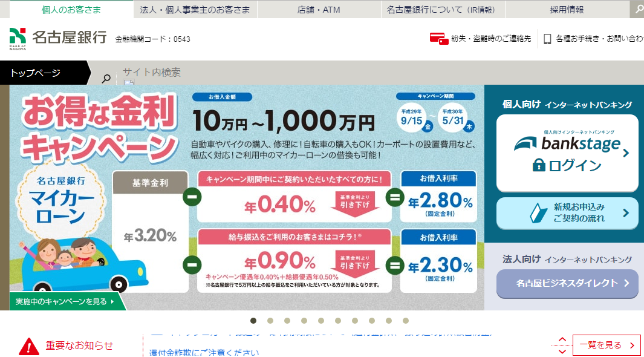Select the second carousel slide dot
This screenshot has height=357, width=644.
pyautogui.click(x=270, y=321)
